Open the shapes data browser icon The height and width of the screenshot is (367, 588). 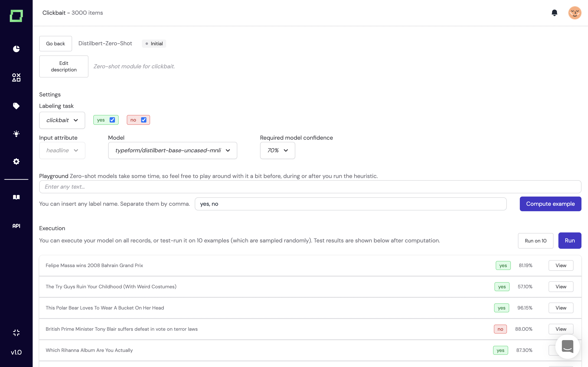click(16, 77)
